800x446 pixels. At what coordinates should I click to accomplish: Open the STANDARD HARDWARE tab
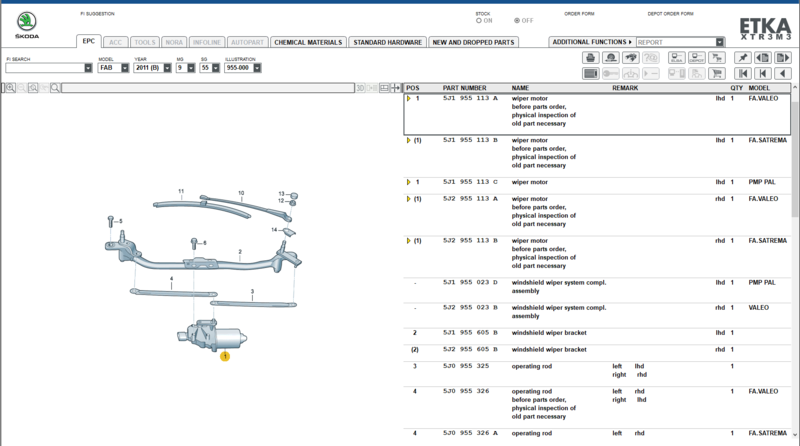(388, 42)
